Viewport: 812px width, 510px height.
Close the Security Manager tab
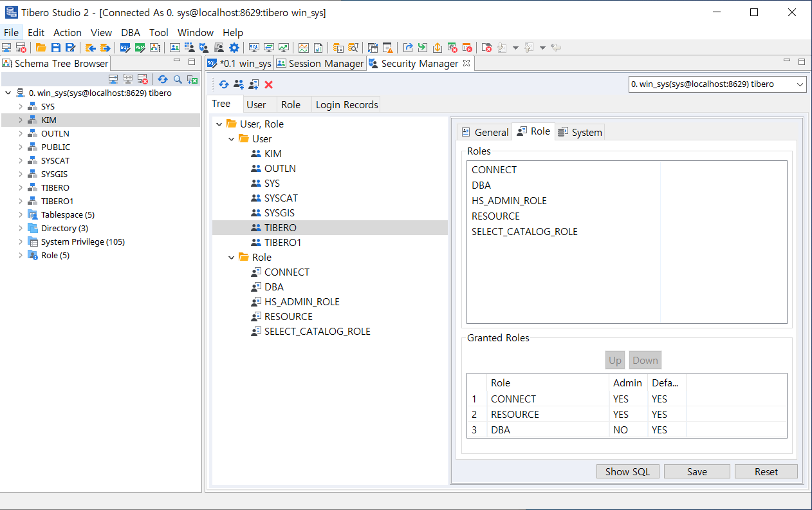(467, 63)
